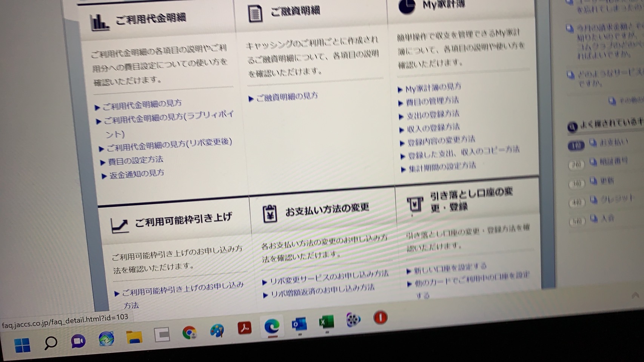Click the My家計簿 section heading

pyautogui.click(x=444, y=5)
